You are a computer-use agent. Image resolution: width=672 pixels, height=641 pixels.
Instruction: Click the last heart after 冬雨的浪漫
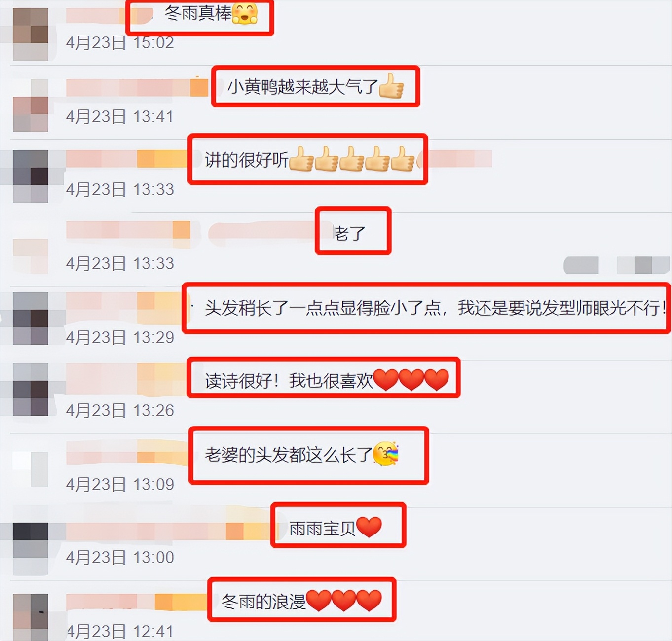click(x=369, y=601)
